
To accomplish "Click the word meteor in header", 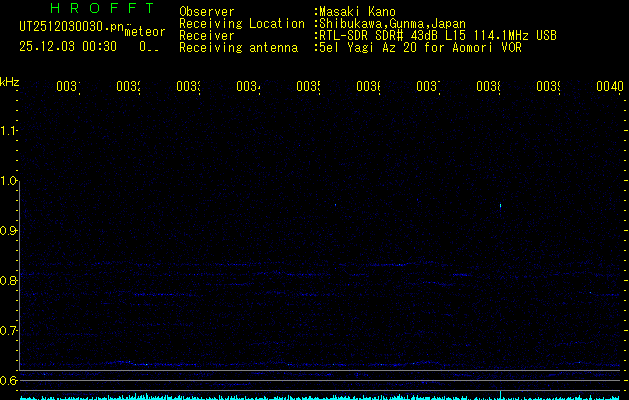I will click(145, 32).
